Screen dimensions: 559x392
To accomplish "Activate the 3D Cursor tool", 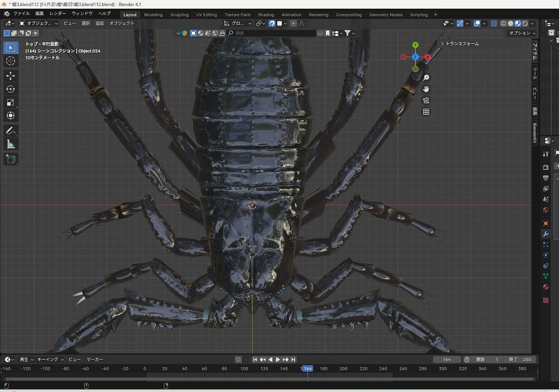I will 11,61.
